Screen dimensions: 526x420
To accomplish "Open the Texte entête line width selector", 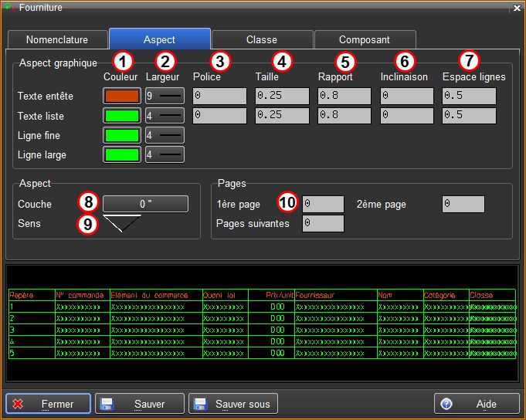I will coord(165,97).
